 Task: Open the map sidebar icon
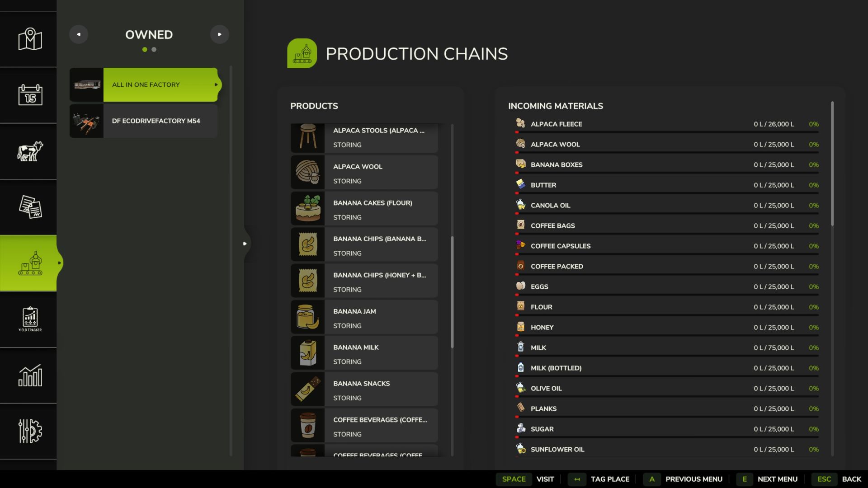[30, 39]
